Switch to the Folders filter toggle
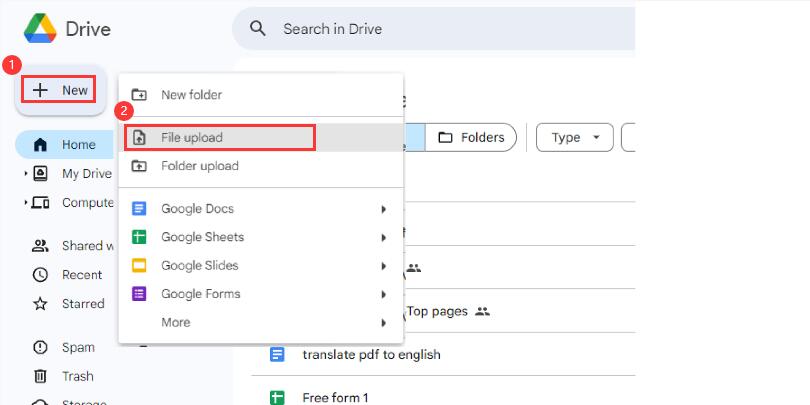Viewport: 810px width, 405px height. (471, 137)
